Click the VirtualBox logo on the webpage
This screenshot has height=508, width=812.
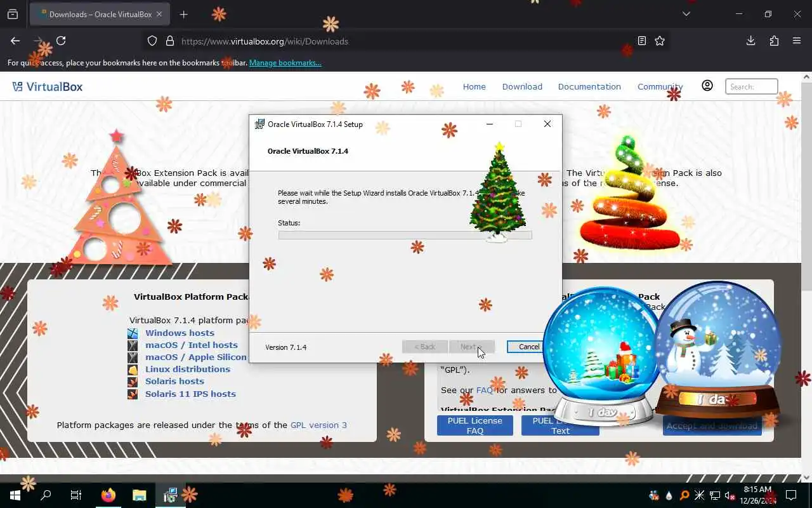[48, 86]
